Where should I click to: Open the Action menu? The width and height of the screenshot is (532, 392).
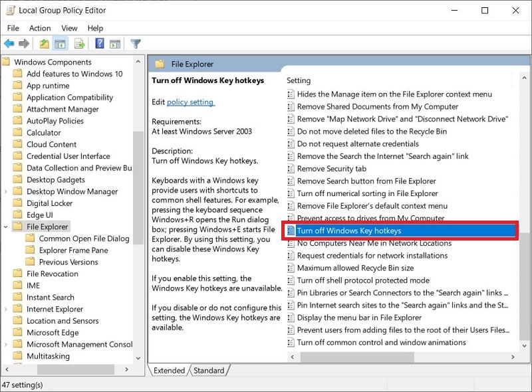[x=40, y=28]
